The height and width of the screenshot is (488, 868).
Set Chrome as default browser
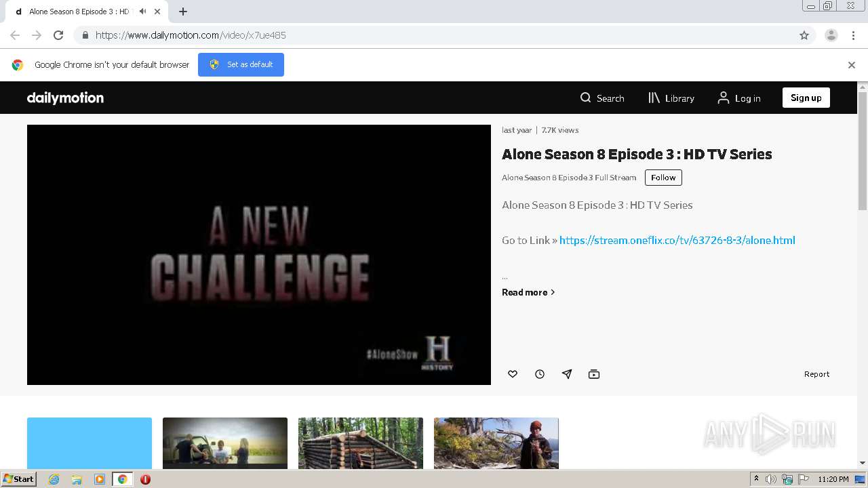(x=241, y=64)
